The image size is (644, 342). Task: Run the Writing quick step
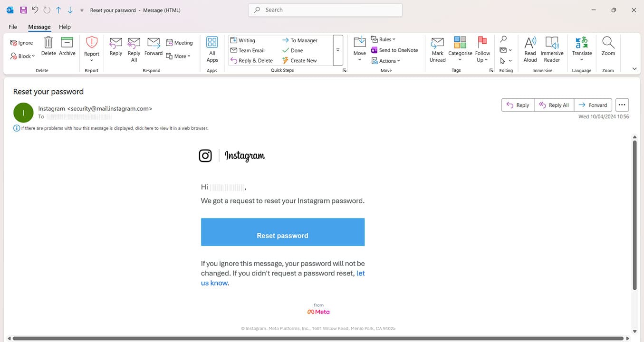point(243,40)
